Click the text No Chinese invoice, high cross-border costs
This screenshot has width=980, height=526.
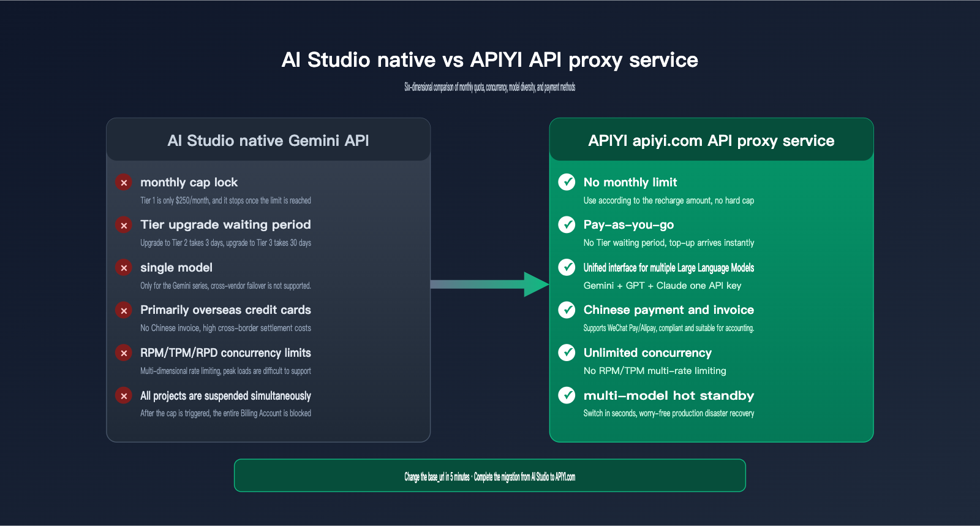tap(225, 328)
